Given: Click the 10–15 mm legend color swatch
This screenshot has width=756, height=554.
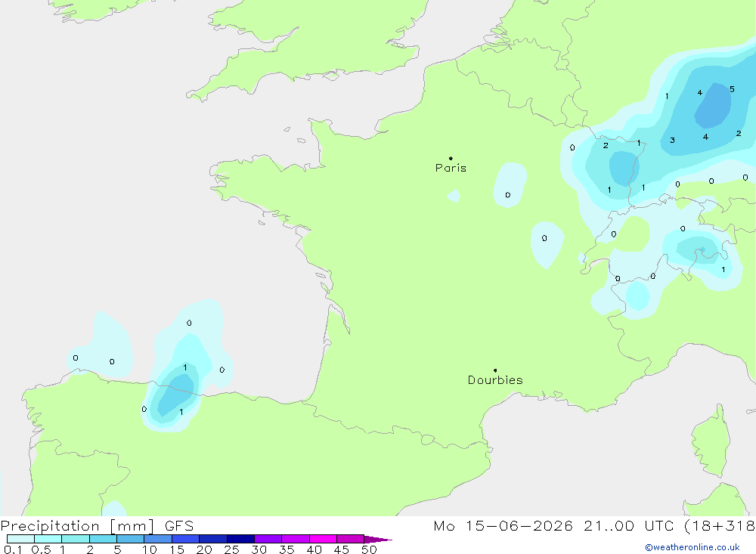Looking at the screenshot, I should click(x=158, y=539).
